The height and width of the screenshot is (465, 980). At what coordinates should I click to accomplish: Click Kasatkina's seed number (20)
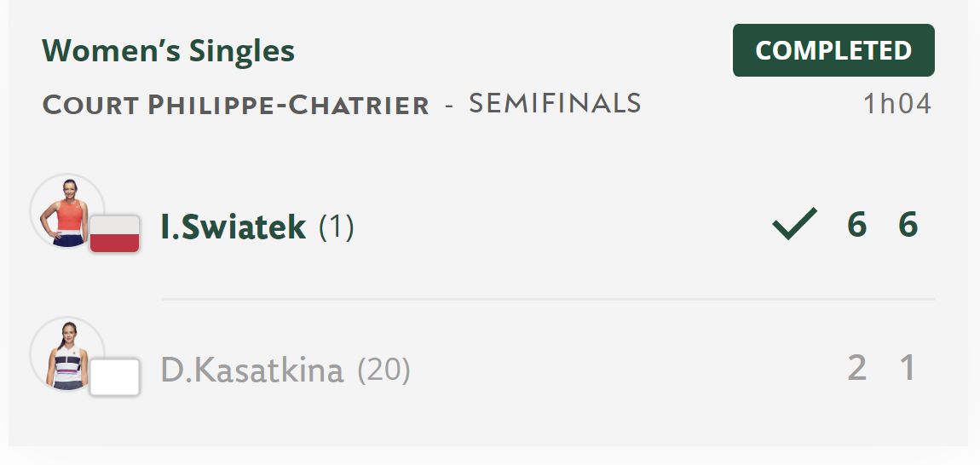click(x=383, y=370)
